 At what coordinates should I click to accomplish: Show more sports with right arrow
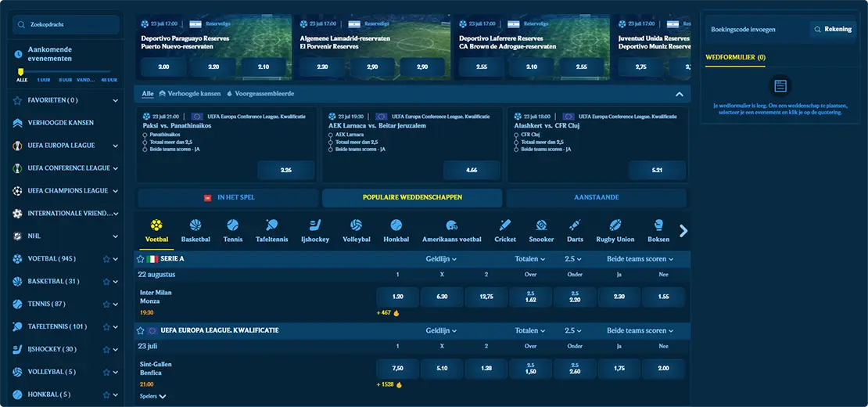[x=683, y=231]
